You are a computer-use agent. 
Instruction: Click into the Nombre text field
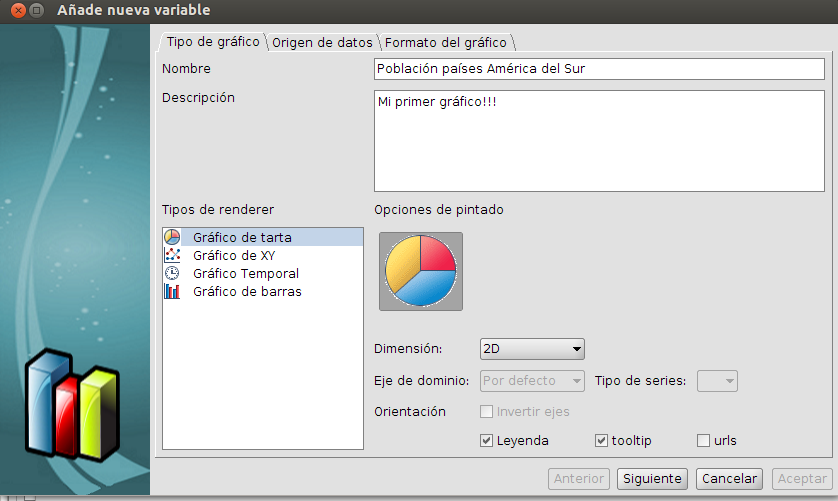coord(598,69)
